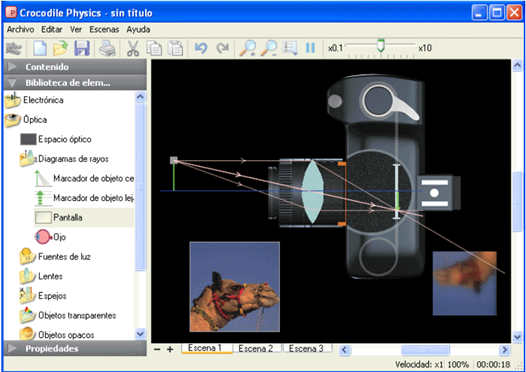This screenshot has height=372, width=526.
Task: Pause the simulation
Action: (x=310, y=48)
